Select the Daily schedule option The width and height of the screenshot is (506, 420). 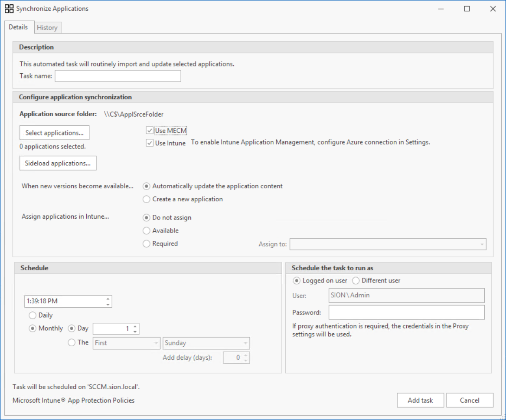click(x=33, y=315)
